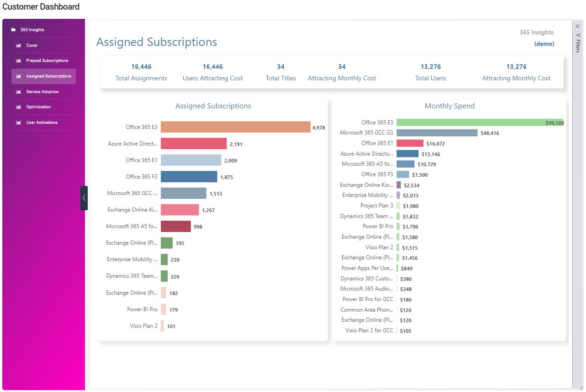Click the Microsoft 365 Audio $348 label
The height and width of the screenshot is (392, 586).
point(367,289)
